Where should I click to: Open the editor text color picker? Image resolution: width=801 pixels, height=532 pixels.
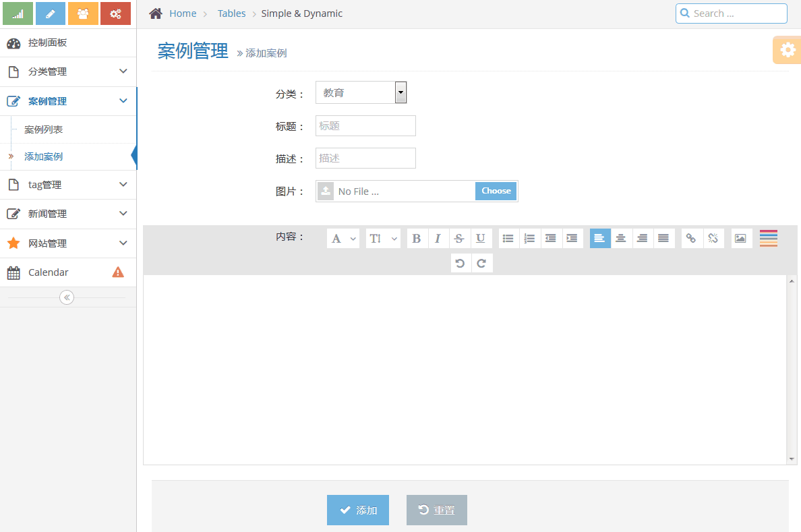pos(769,238)
